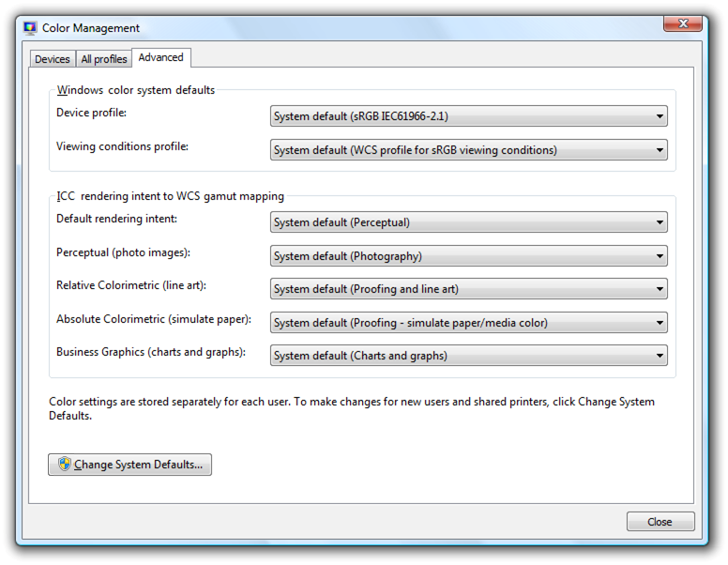Screen dimensions: 728x565
Task: Open the All profiles tab
Action: (x=103, y=59)
